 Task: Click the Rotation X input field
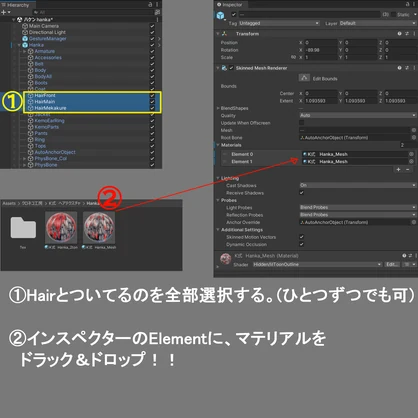(320, 50)
